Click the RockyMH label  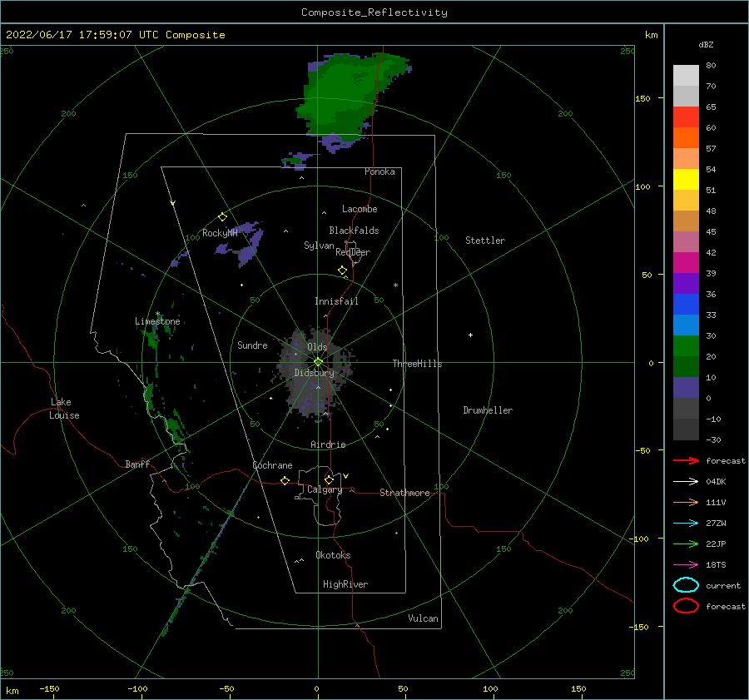[220, 233]
